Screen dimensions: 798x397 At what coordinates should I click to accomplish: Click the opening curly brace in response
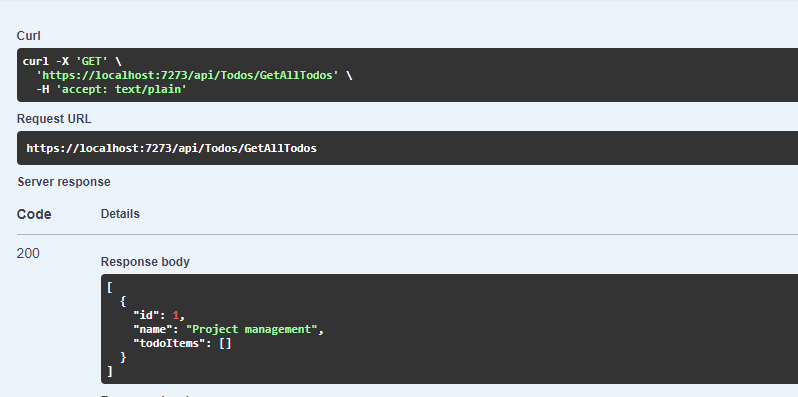coord(123,301)
